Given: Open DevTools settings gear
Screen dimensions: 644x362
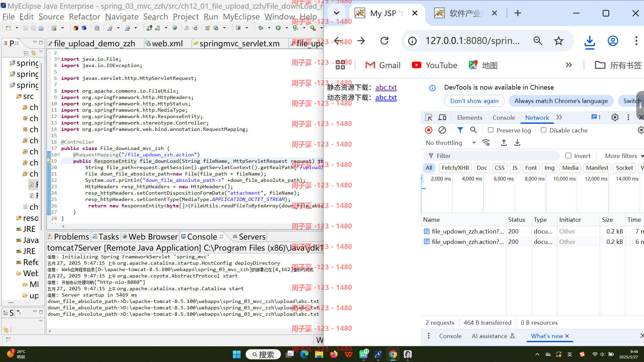Looking at the screenshot, I should [x=615, y=117].
